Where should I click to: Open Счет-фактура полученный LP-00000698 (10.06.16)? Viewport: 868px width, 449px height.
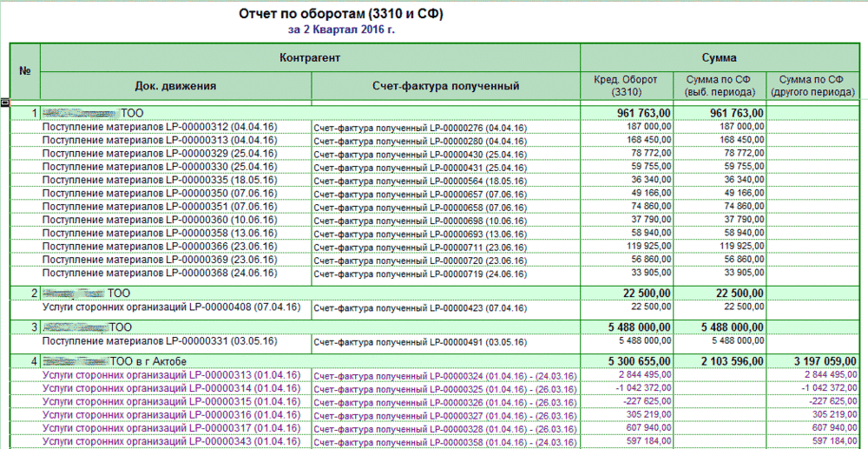420,221
